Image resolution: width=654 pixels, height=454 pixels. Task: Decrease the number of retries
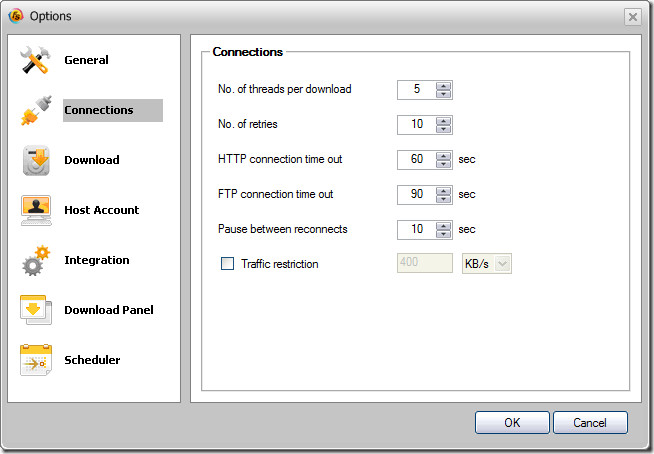[x=443, y=129]
